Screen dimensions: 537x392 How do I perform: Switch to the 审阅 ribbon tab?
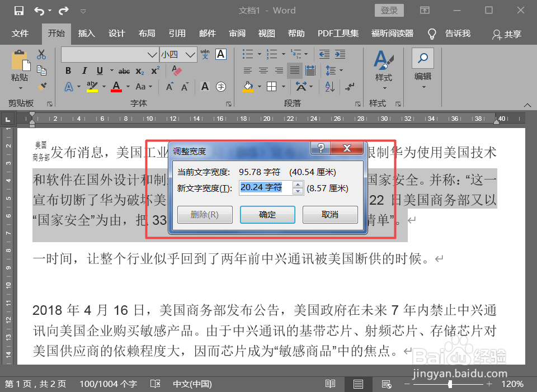pos(237,34)
